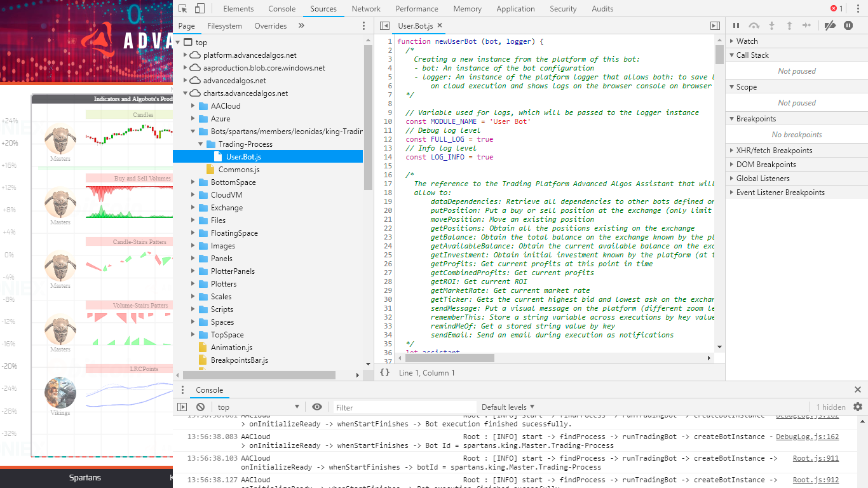The width and height of the screenshot is (868, 488).
Task: Click the console Filter input field
Action: 404,407
